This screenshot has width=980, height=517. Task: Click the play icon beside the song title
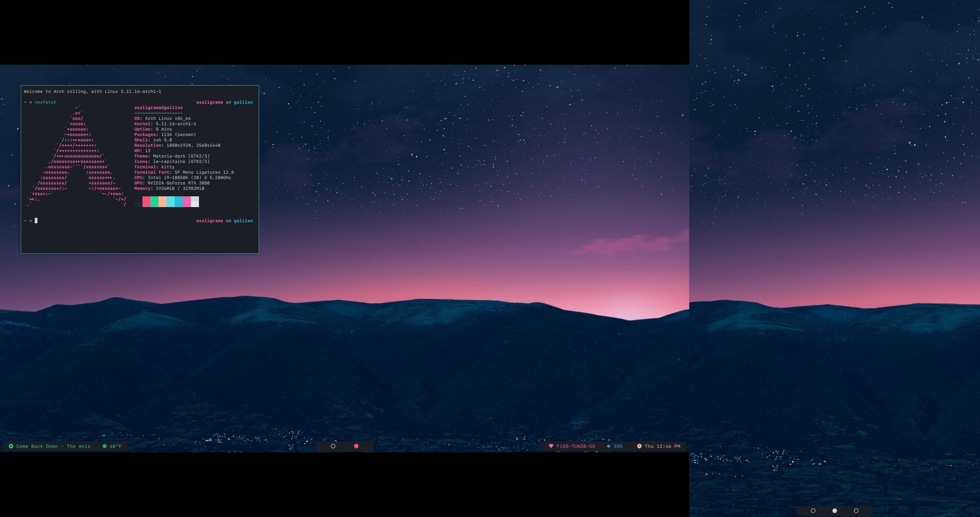[11, 446]
